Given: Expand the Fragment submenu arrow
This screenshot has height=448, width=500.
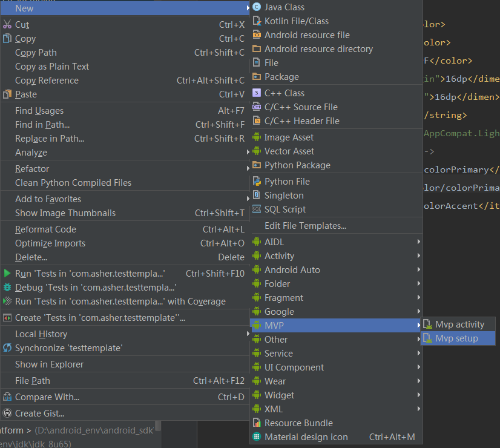Looking at the screenshot, I should coord(419,297).
